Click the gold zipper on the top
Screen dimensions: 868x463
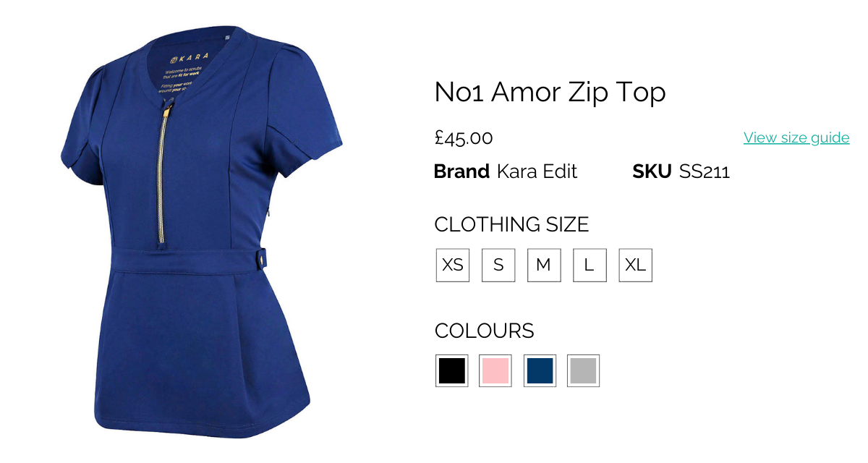point(163,174)
